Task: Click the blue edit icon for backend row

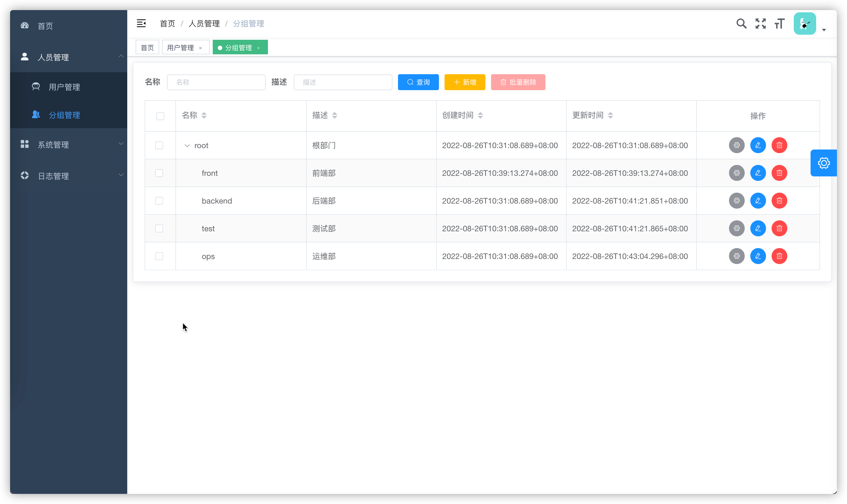Action: pyautogui.click(x=758, y=201)
